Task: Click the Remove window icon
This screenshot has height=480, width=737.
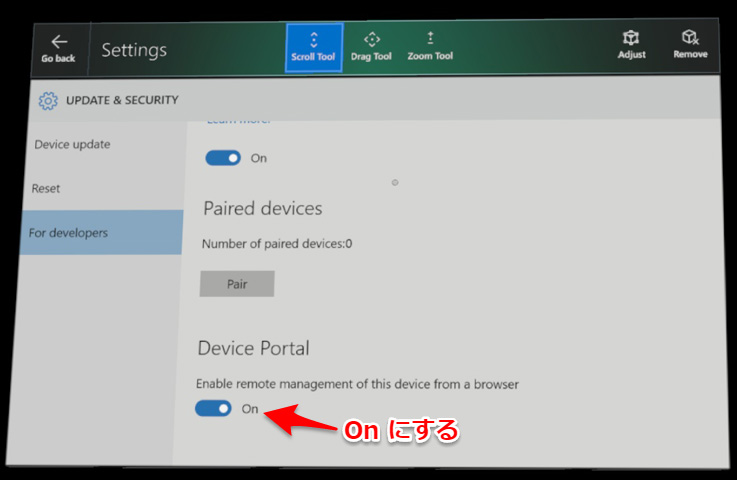Action: click(x=690, y=45)
